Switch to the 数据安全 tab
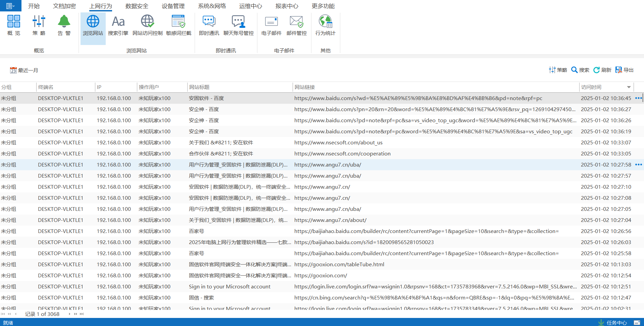The image size is (644, 326). click(x=137, y=6)
